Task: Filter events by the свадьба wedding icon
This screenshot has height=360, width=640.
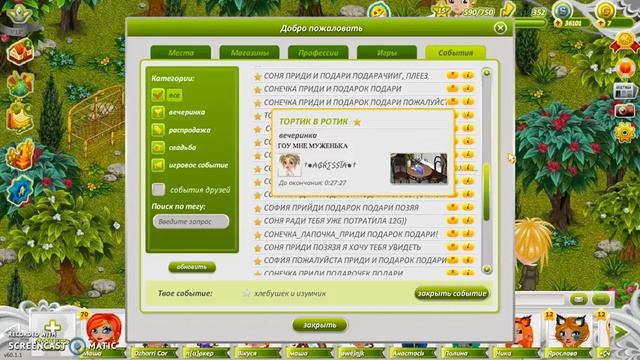Action: pyautogui.click(x=158, y=147)
